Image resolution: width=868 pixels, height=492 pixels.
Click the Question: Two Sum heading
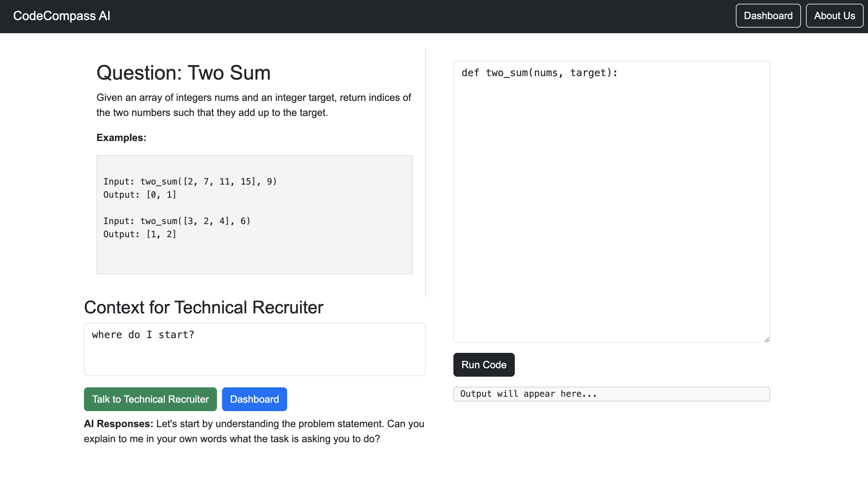[x=183, y=73]
